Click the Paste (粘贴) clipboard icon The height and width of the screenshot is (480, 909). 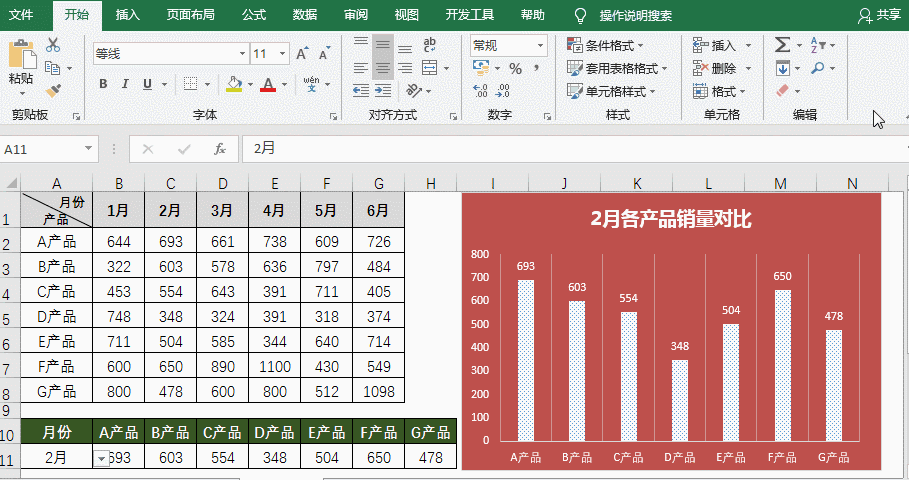(22, 54)
